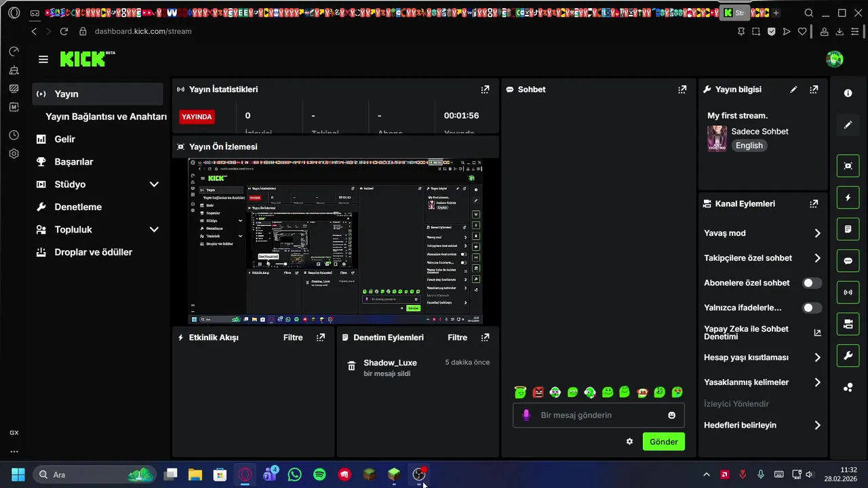
Task: Click the trash icon beside Shadow_Luxe
Action: point(351,366)
